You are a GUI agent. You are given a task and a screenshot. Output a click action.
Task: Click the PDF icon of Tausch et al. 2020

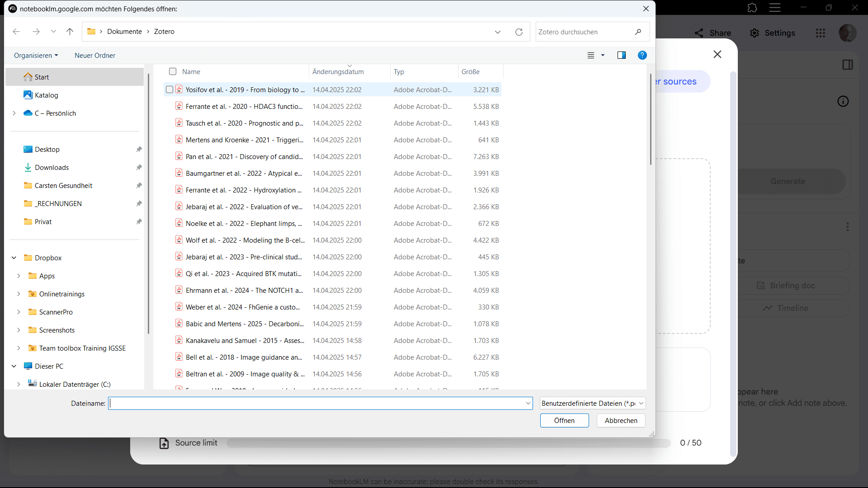pos(179,123)
